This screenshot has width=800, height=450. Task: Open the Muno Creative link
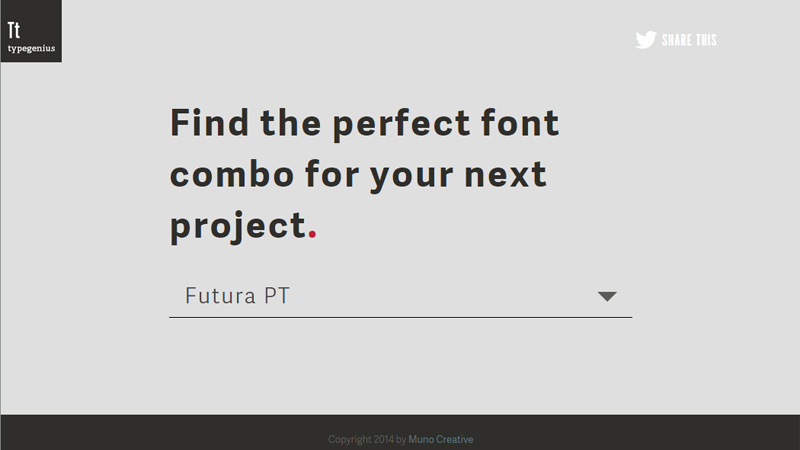tap(440, 439)
